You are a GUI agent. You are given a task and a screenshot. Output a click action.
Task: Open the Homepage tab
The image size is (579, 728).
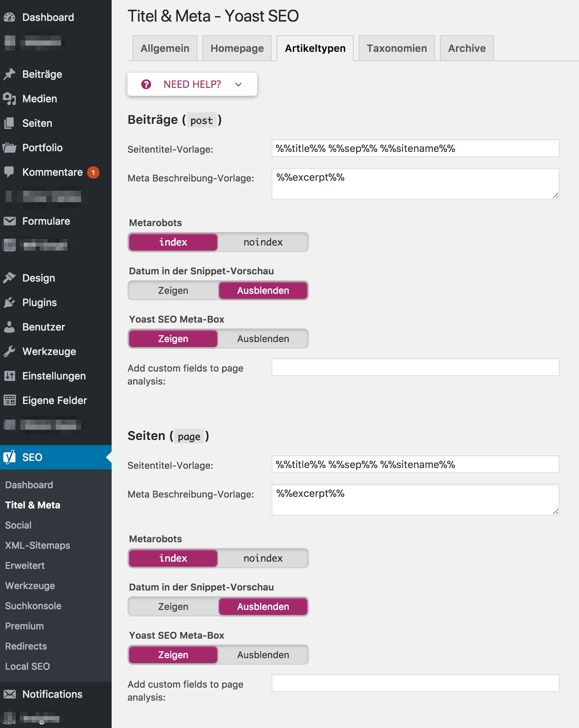(x=237, y=48)
